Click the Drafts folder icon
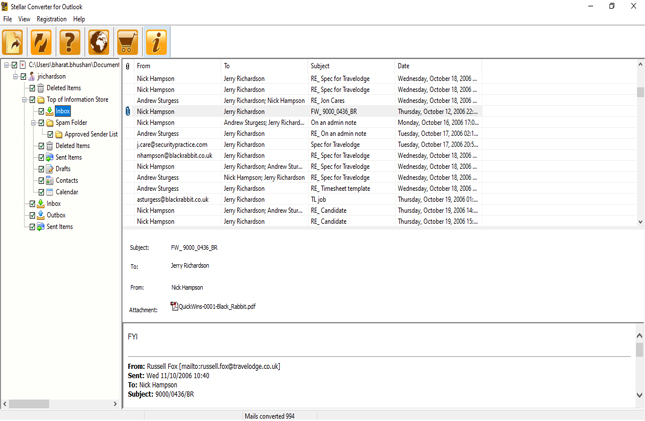Image resolution: width=645 pixels, height=421 pixels. [50, 169]
